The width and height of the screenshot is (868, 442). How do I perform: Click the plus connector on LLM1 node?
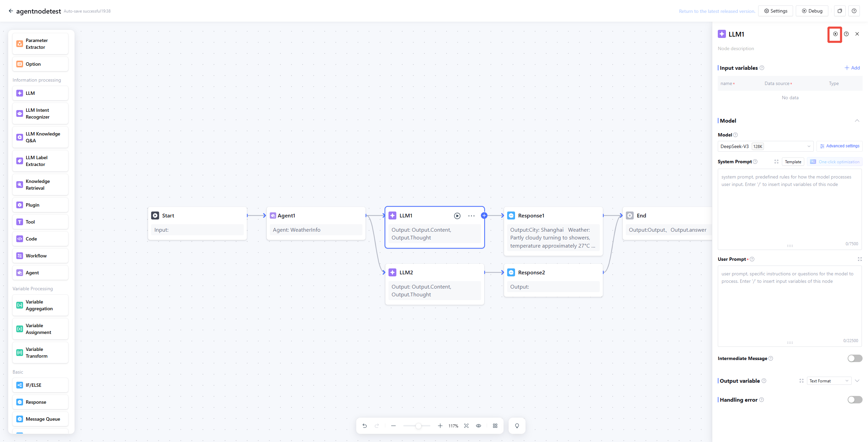[484, 215]
